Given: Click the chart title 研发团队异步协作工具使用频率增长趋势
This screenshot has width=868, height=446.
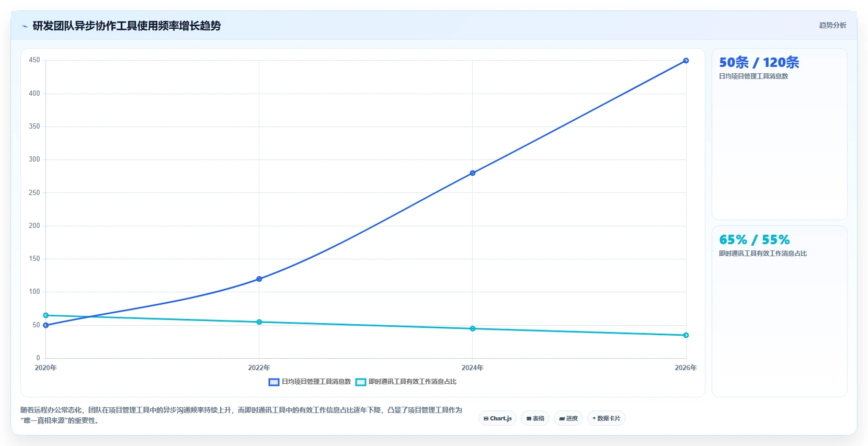Looking at the screenshot, I should (x=127, y=26).
